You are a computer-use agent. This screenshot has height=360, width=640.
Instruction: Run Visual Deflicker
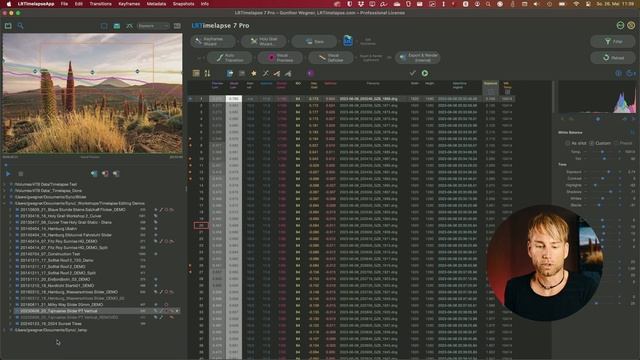[x=331, y=58]
